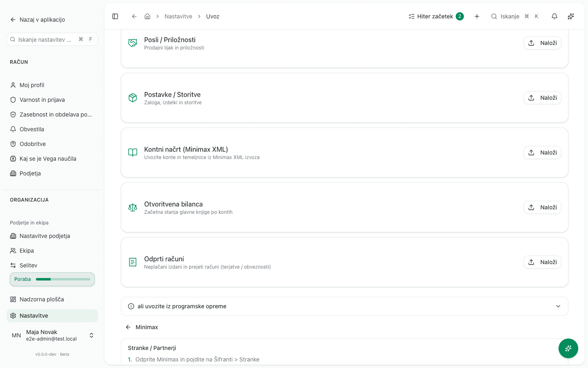Click the Uvoz breadcrumb text
Viewport: 588px width, 368px height.
(213, 16)
